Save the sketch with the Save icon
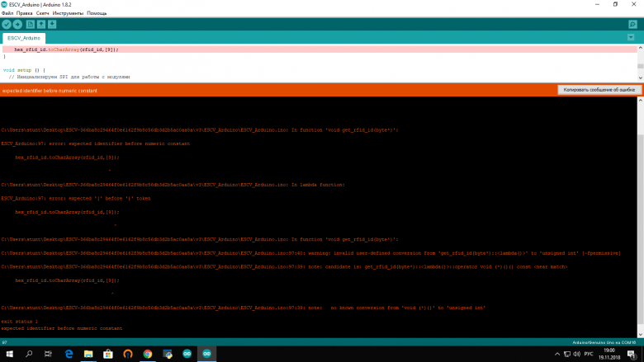 pyautogui.click(x=52, y=25)
